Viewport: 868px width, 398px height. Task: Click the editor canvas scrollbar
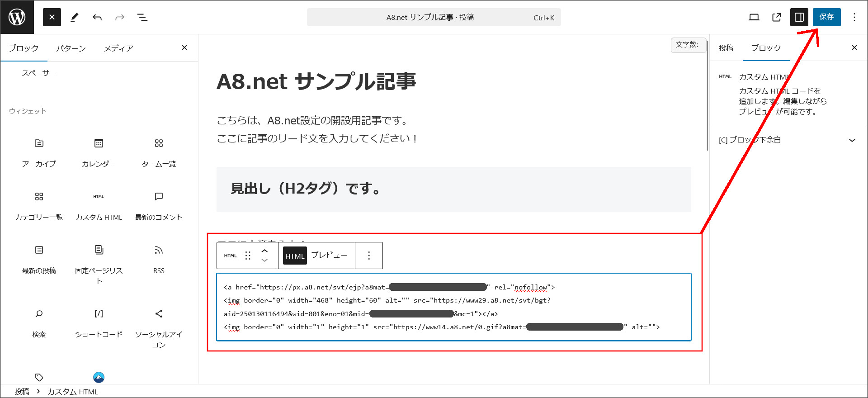[708, 95]
